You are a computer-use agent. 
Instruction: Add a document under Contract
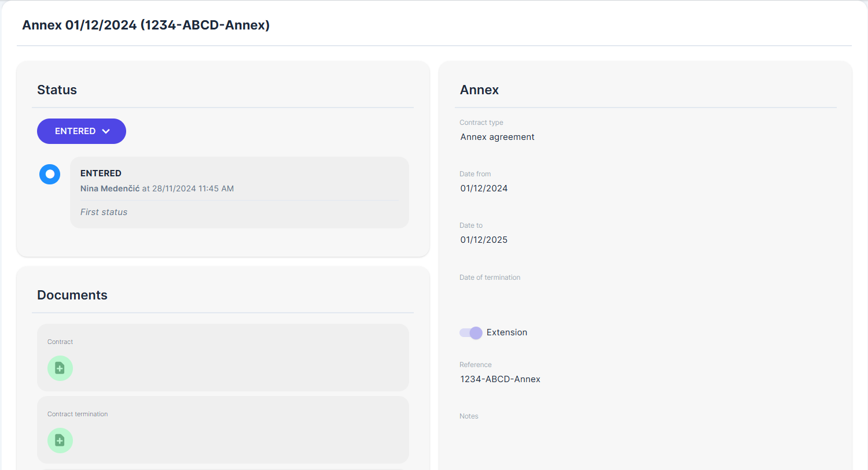point(60,368)
